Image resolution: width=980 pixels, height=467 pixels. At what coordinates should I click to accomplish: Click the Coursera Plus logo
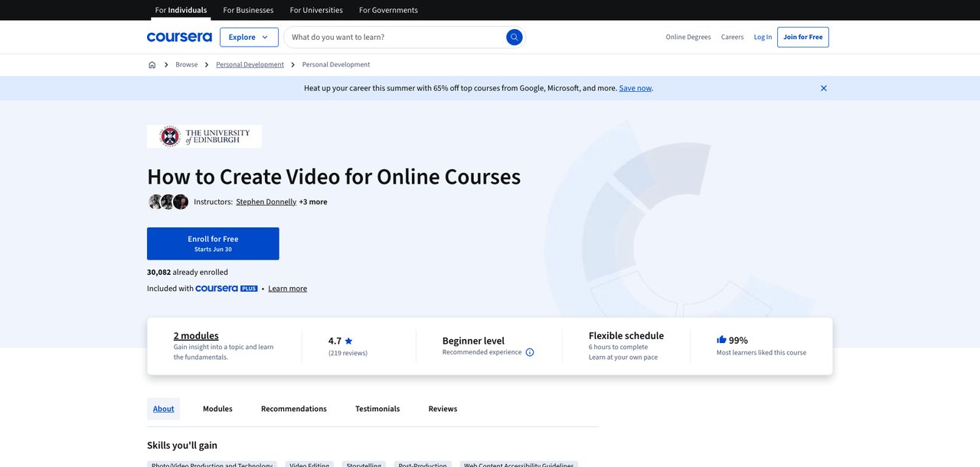click(227, 289)
